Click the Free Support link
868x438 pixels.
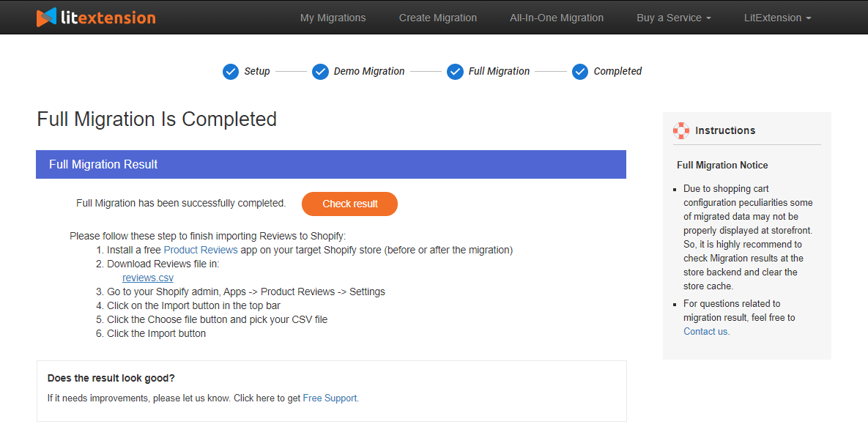330,398
